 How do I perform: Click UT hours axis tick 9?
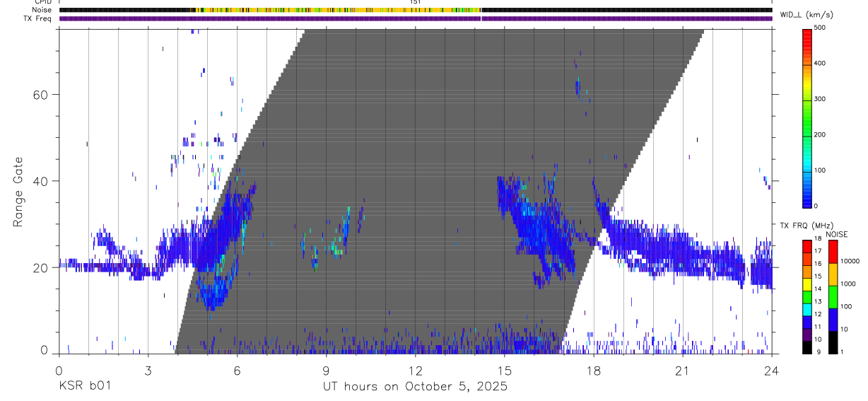click(326, 371)
